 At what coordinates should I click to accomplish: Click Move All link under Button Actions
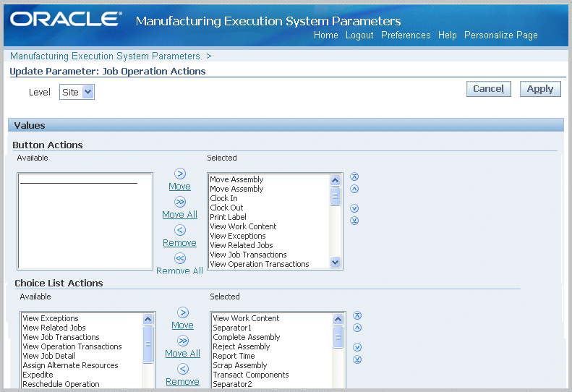pyautogui.click(x=180, y=215)
